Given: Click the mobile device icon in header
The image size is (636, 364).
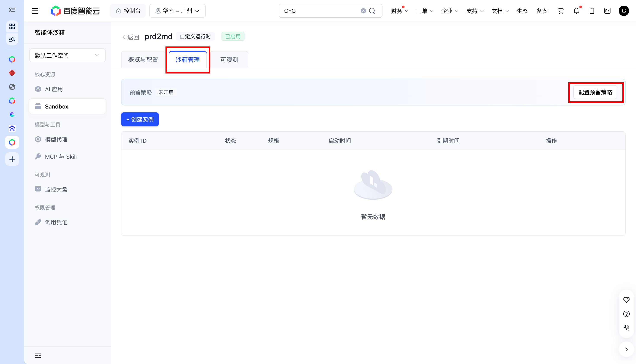Looking at the screenshot, I should 592,11.
